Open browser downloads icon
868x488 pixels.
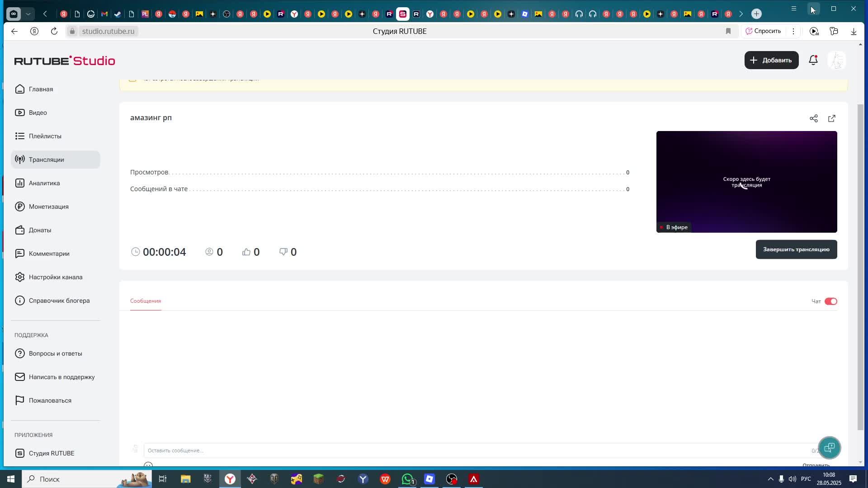tap(854, 31)
